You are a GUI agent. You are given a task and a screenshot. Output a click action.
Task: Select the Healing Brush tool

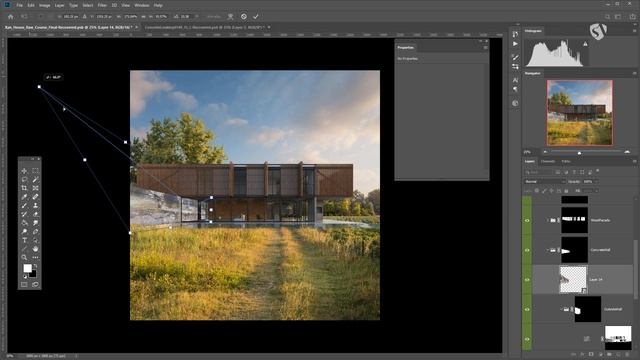point(35,197)
